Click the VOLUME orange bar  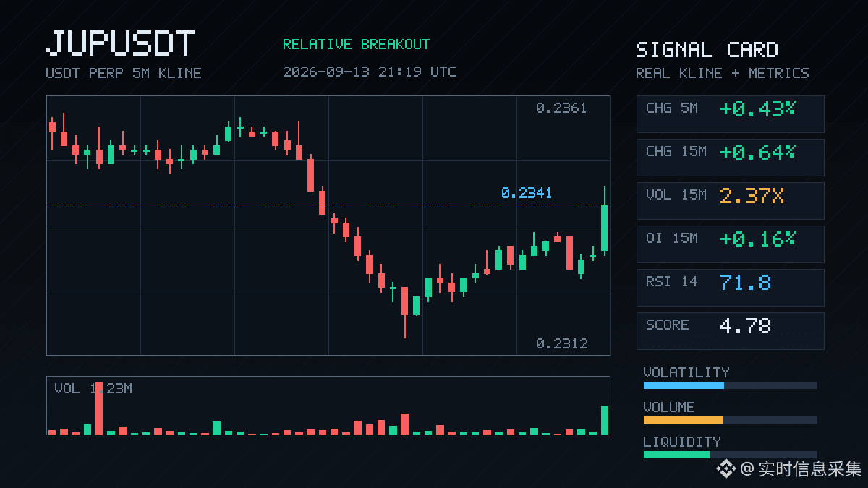click(684, 420)
